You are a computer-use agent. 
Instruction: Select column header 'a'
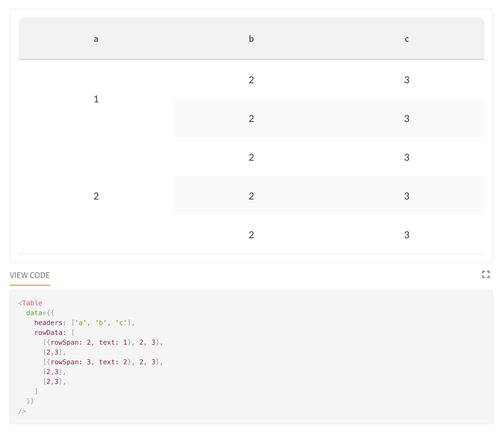pos(96,39)
